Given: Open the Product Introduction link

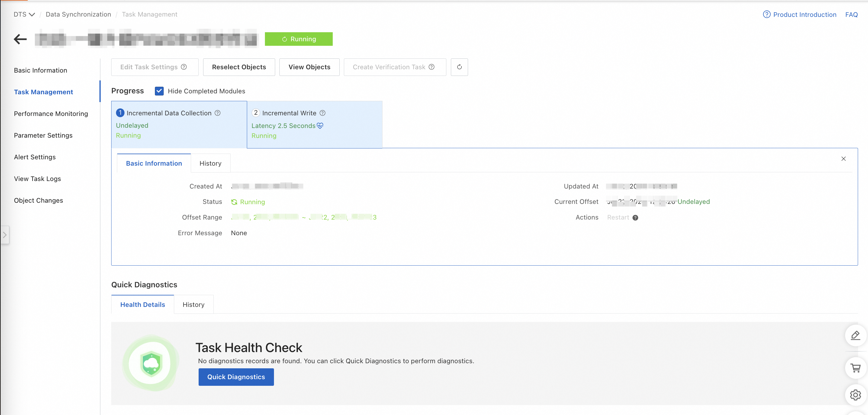Looking at the screenshot, I should click(x=804, y=14).
